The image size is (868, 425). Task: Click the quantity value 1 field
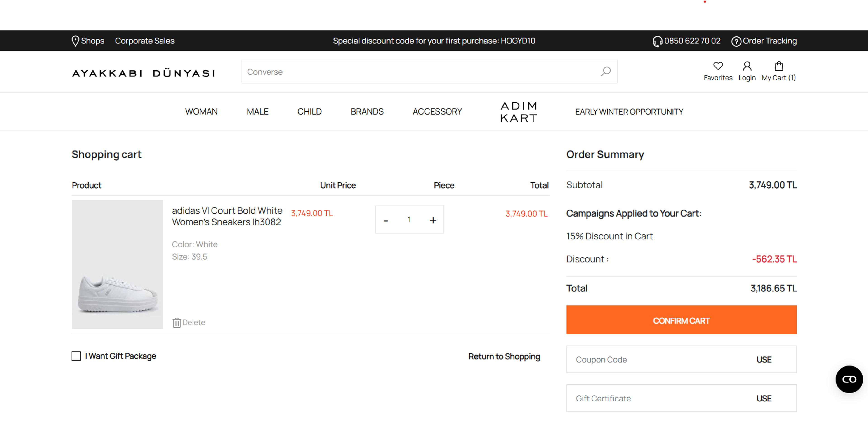[409, 220]
